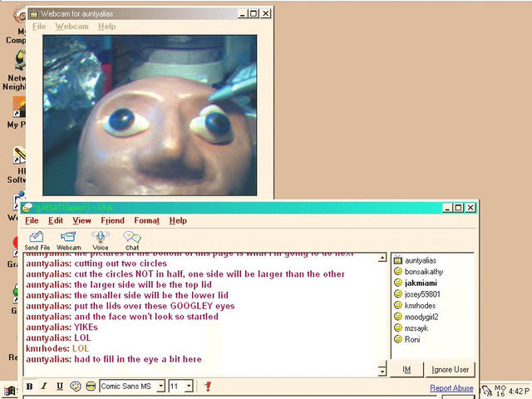Open File menu in Webcam window
532x399 pixels.
(39, 27)
